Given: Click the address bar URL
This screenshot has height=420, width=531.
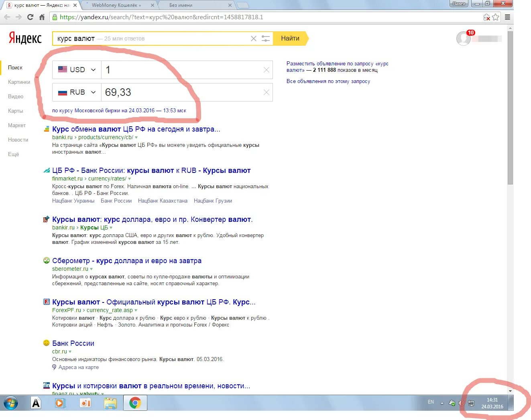Looking at the screenshot, I should coord(161,17).
